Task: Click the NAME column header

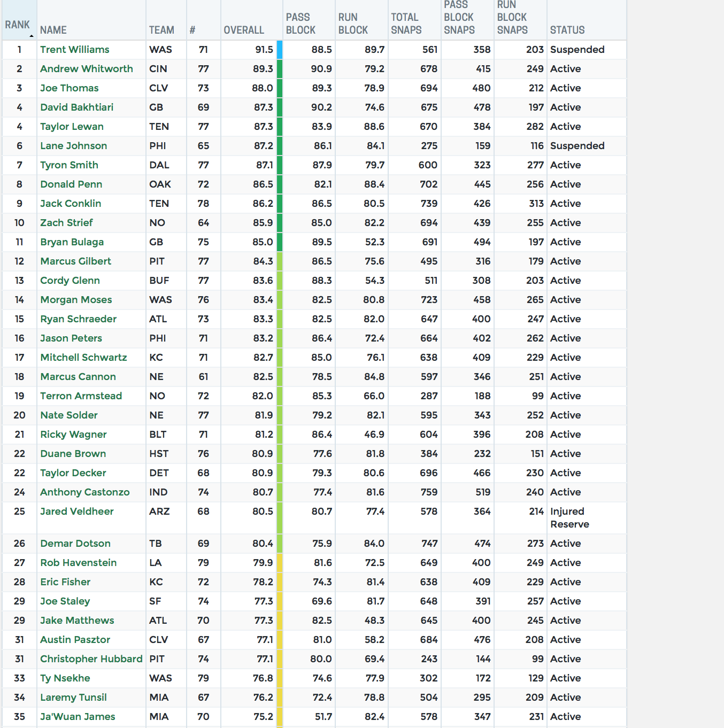Action: click(x=53, y=30)
